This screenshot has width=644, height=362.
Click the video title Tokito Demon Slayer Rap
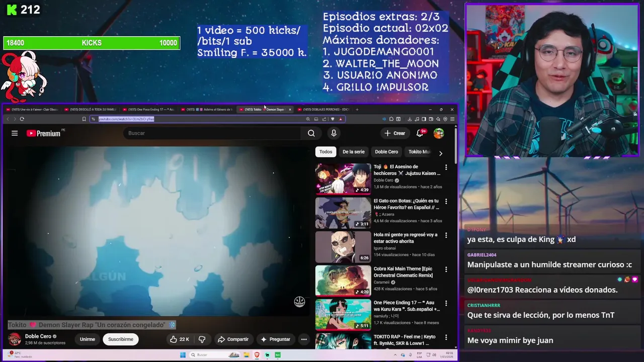point(92,325)
